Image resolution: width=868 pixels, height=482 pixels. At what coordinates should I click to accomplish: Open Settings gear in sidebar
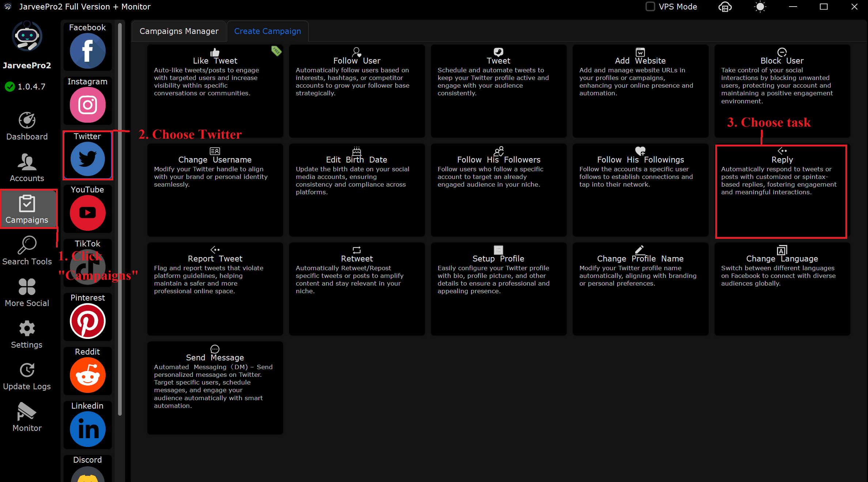(27, 334)
